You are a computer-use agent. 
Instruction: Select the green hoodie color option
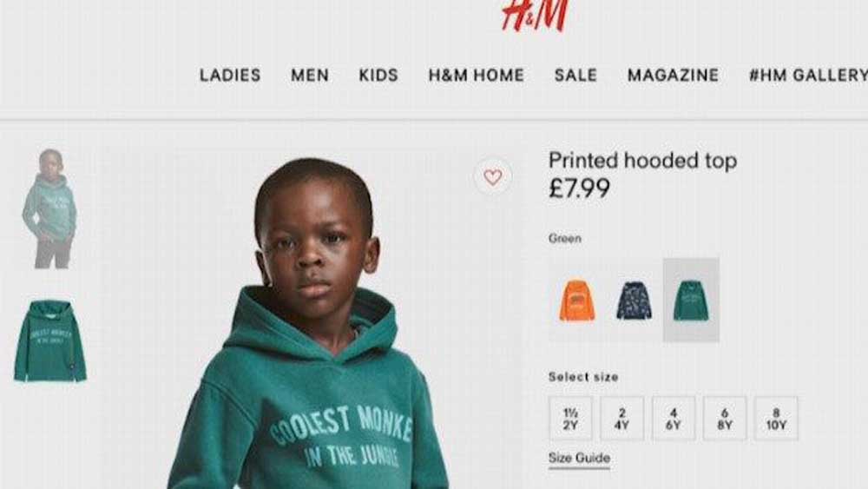point(691,301)
